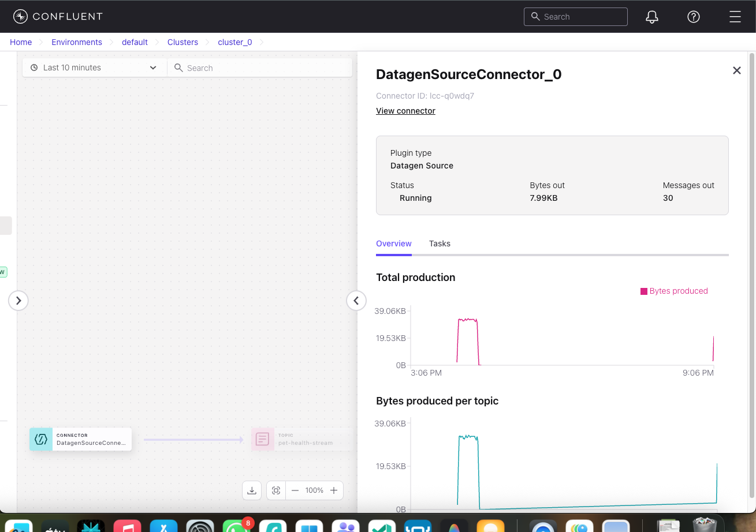Click the 3:06 PM axis label
Image resolution: width=756 pixels, height=532 pixels.
point(426,373)
